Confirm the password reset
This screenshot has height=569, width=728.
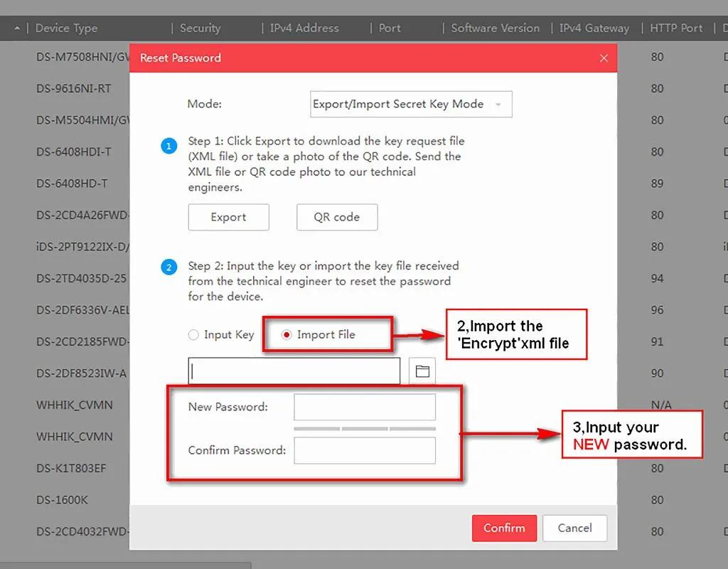tap(504, 528)
